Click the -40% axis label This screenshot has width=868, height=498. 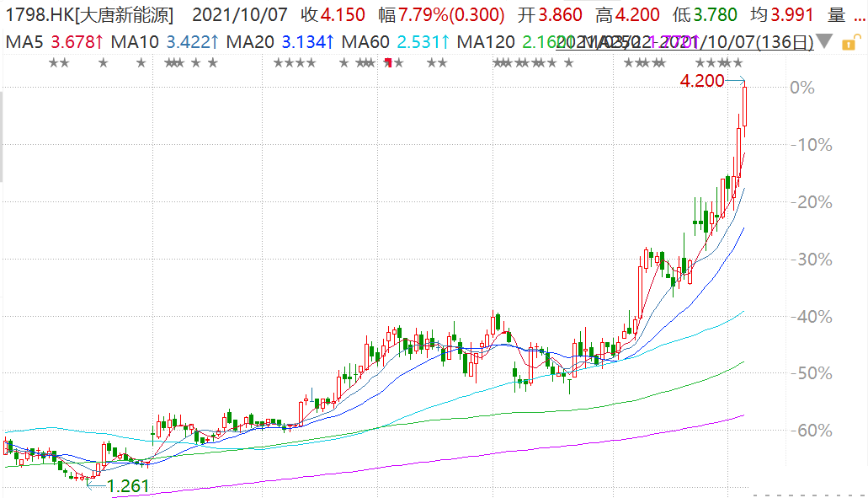click(x=812, y=317)
